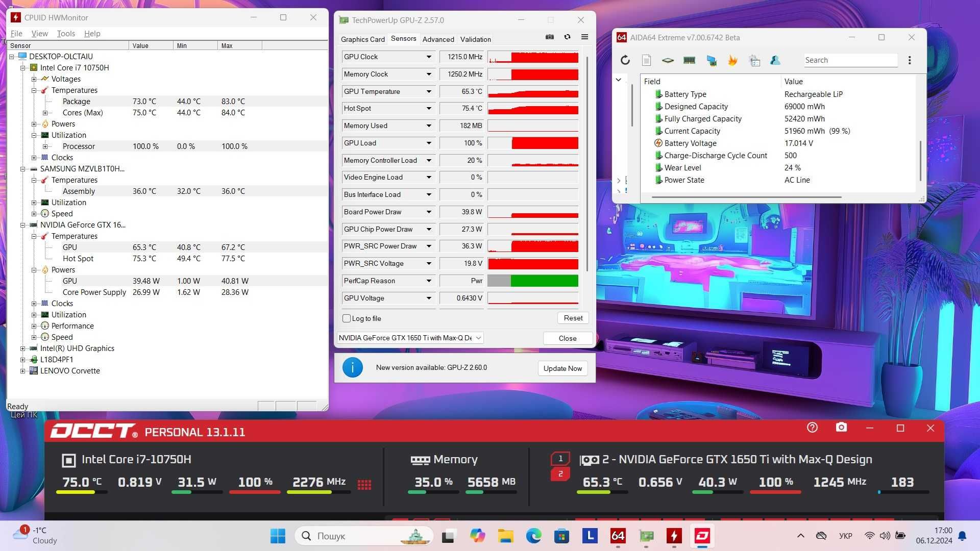
Task: Open Microsoft Store from the taskbar
Action: tap(561, 536)
